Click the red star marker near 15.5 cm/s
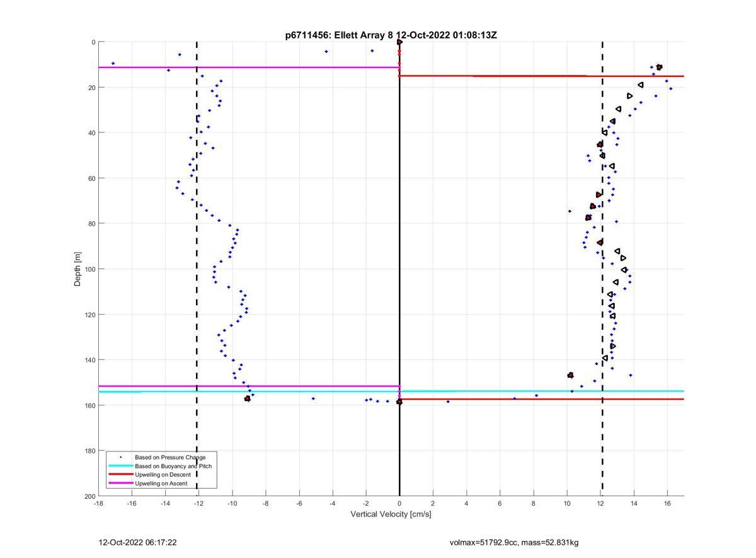The image size is (756, 558). point(659,67)
